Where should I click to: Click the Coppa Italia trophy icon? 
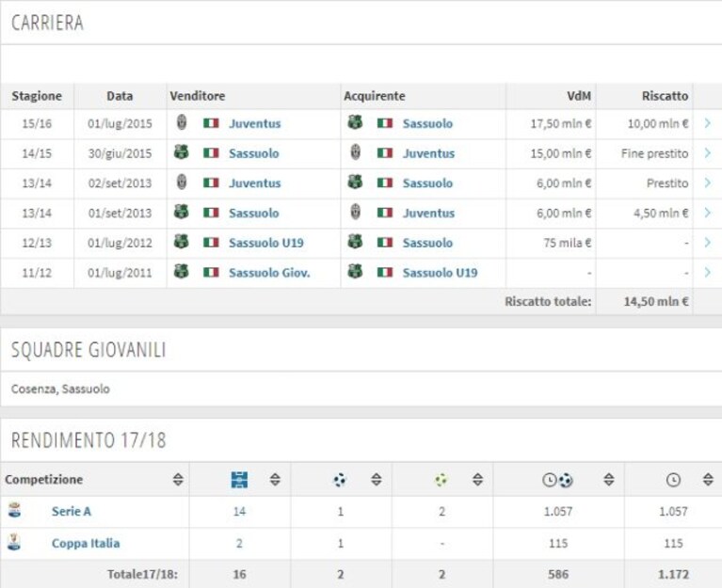pyautogui.click(x=14, y=542)
